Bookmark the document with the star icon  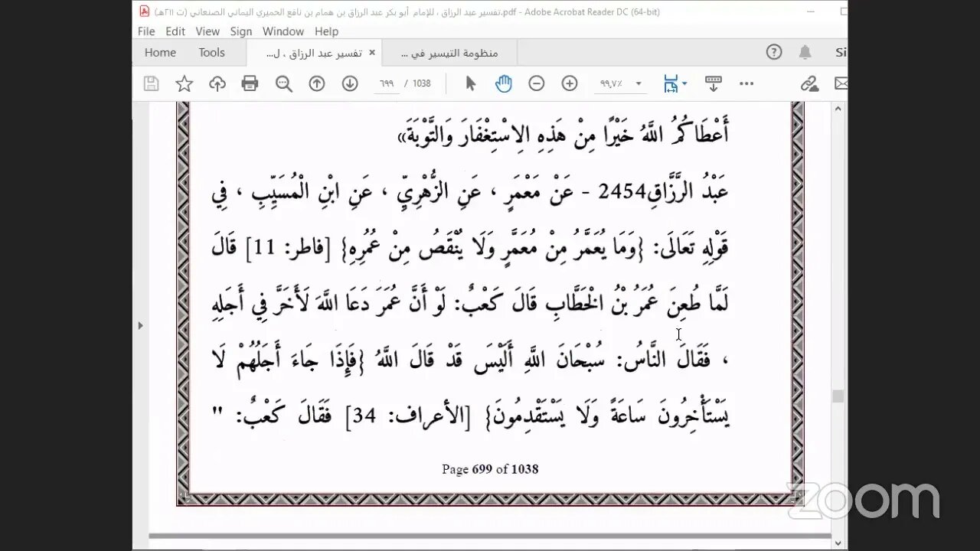(185, 84)
